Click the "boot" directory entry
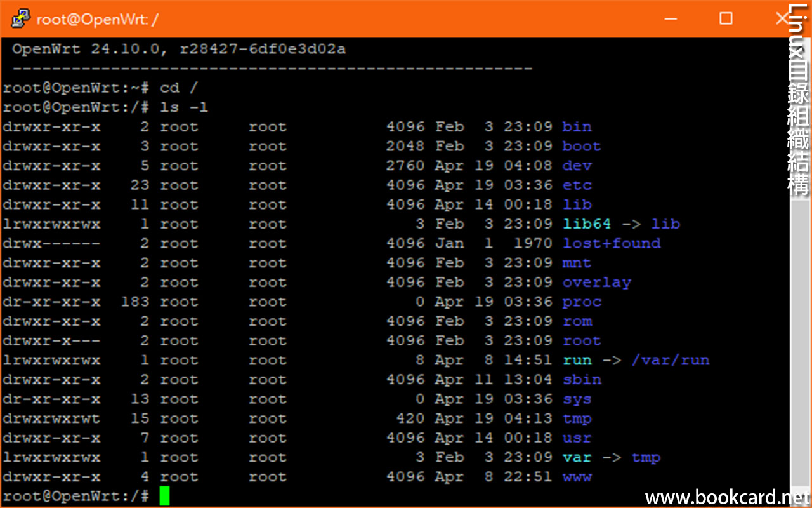 click(x=581, y=146)
